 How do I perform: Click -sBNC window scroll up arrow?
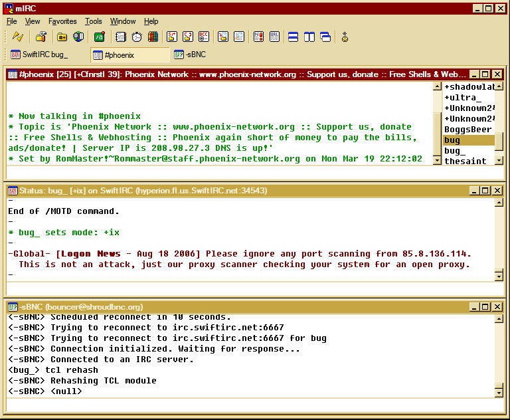pos(499,319)
